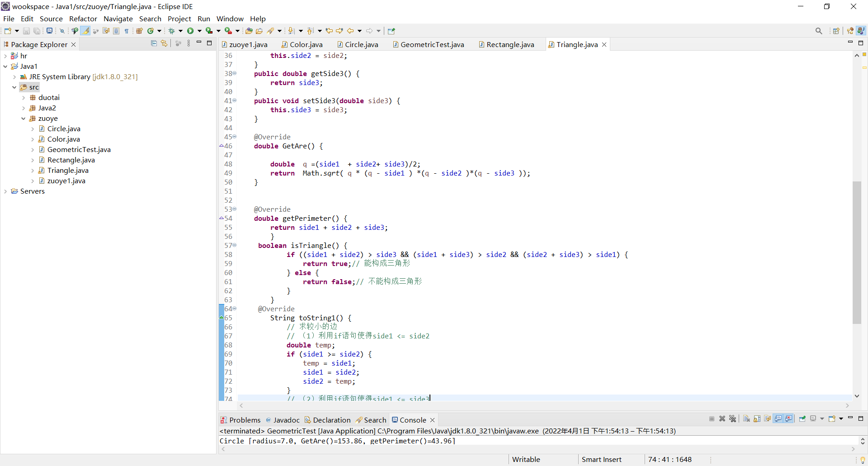The width and height of the screenshot is (868, 466).
Task: Collapse the Java1 project node
Action: coord(5,67)
